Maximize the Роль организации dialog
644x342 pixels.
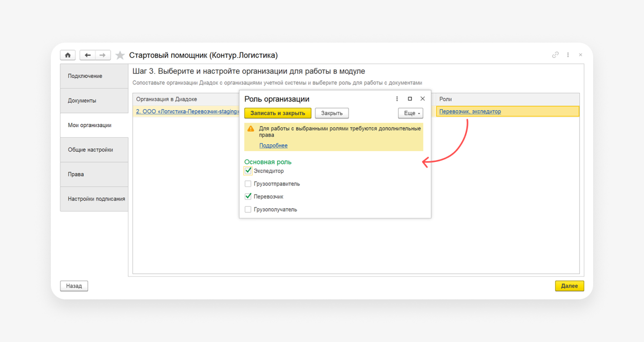410,99
